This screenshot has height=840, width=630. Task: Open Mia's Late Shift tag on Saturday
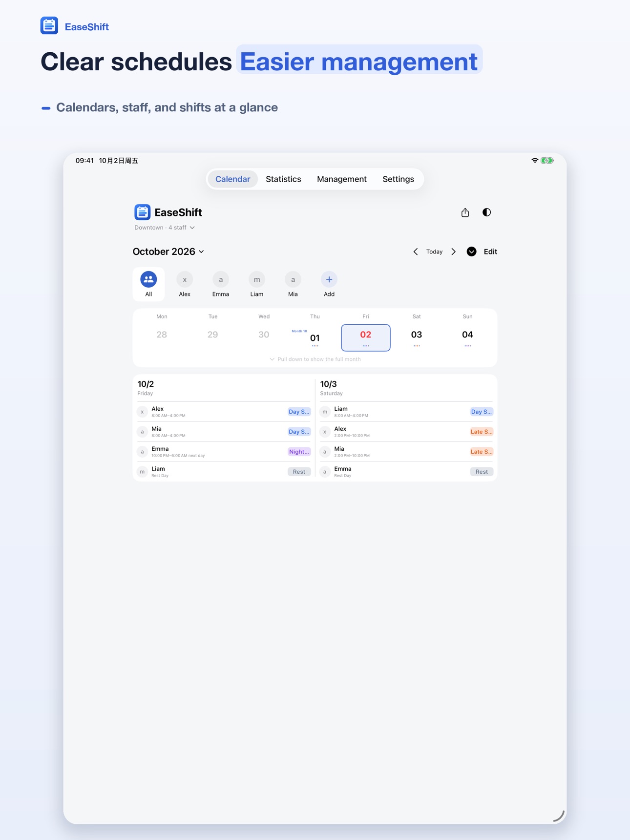tap(482, 452)
